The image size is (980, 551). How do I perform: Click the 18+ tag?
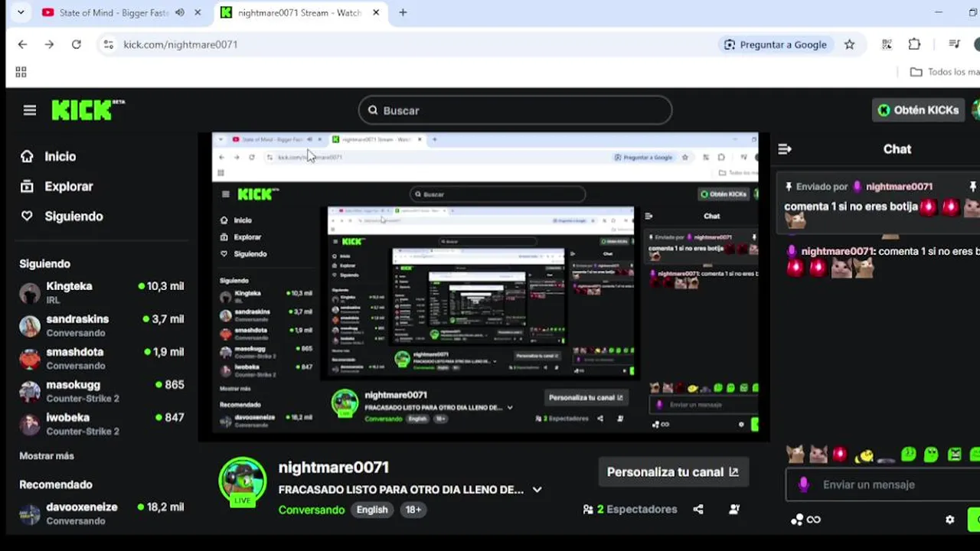413,510
